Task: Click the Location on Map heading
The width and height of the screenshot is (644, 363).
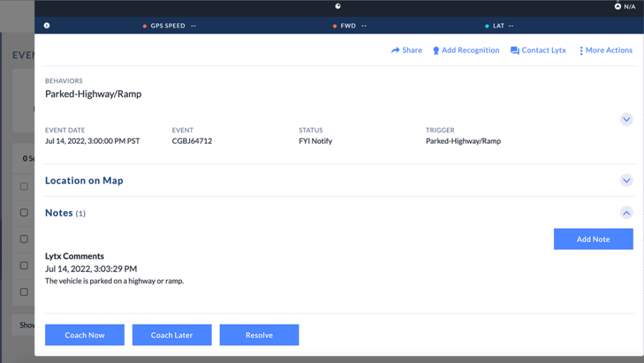Action: pyautogui.click(x=84, y=181)
